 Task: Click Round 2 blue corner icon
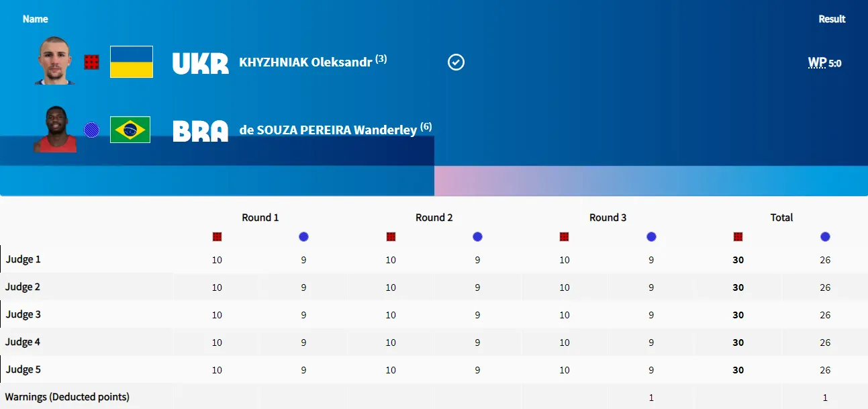[477, 236]
